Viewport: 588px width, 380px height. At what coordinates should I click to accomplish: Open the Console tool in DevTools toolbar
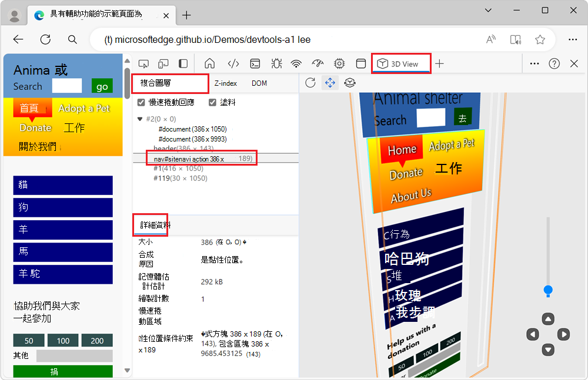coord(255,63)
